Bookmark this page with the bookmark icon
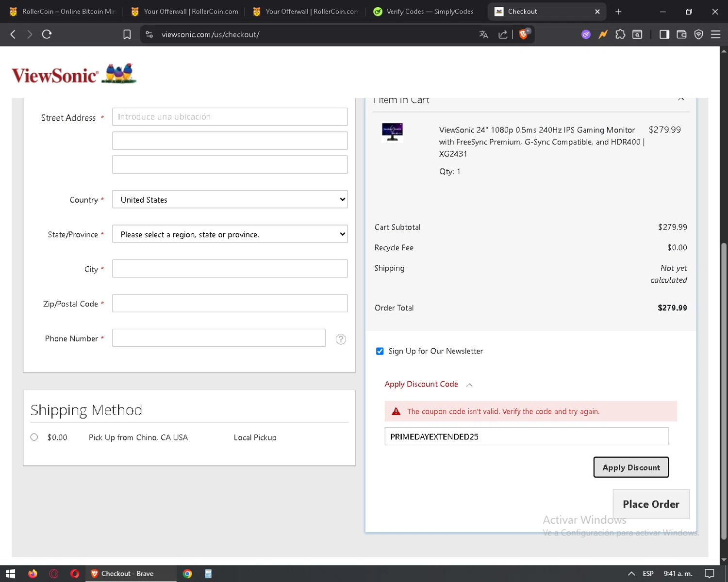The image size is (728, 582). point(127,34)
